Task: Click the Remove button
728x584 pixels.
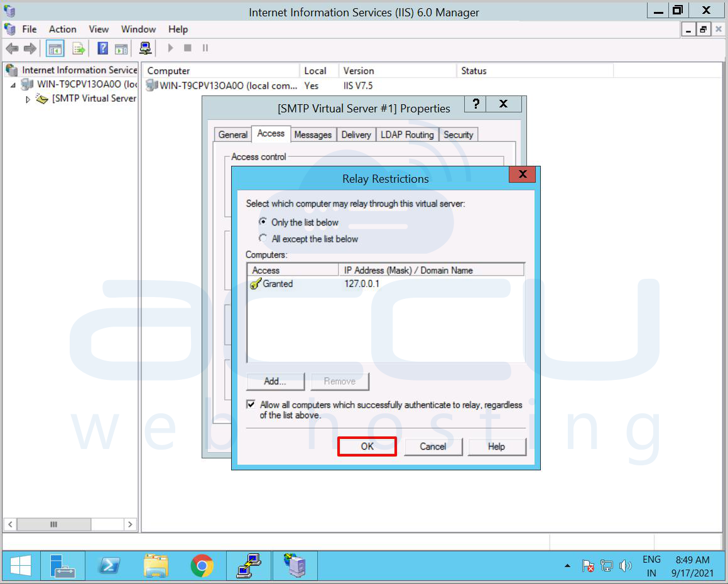Action: click(x=340, y=381)
